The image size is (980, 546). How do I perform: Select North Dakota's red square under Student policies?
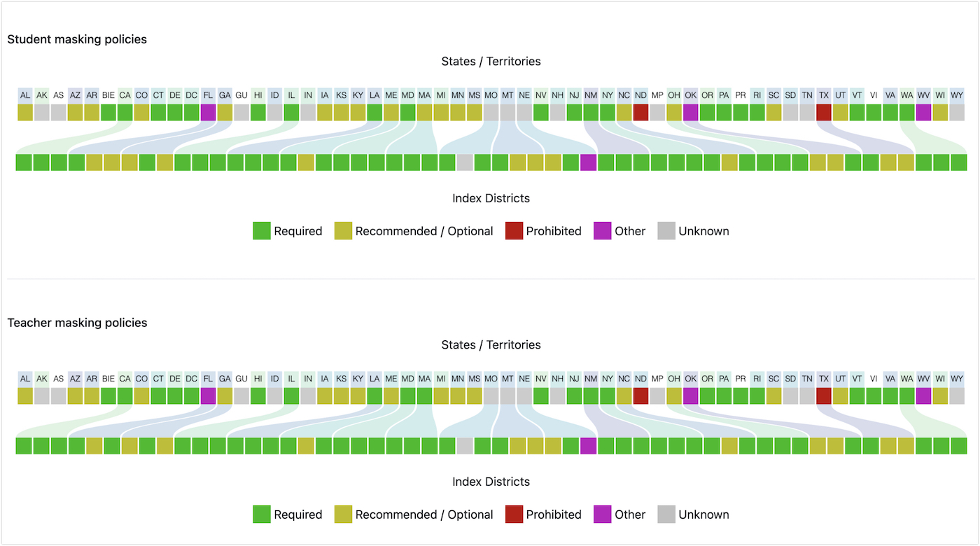point(640,112)
